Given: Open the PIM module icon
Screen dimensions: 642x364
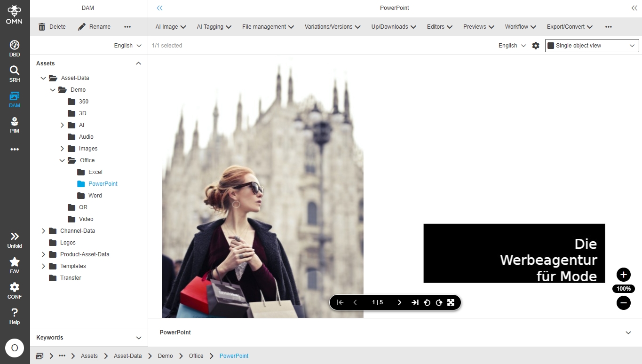Looking at the screenshot, I should [15, 125].
